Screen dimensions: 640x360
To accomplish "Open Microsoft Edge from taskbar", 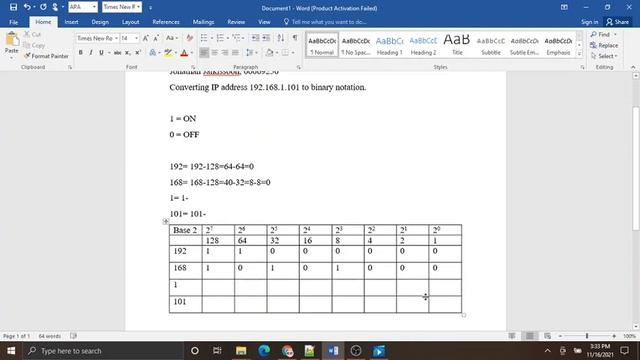I will (x=264, y=351).
